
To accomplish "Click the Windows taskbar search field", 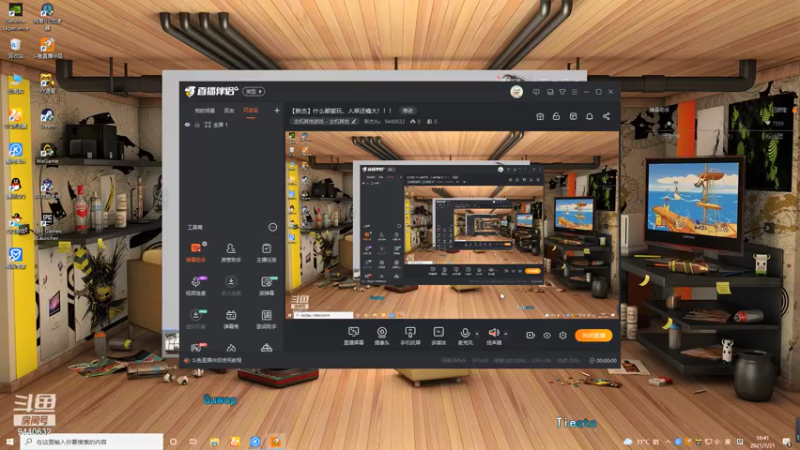I will click(x=92, y=441).
